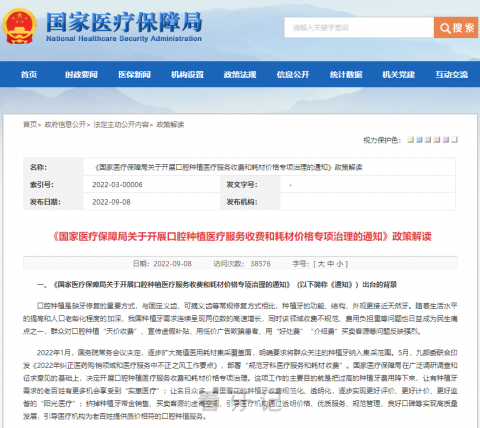Open the 统计数据 navigation tab
This screenshot has height=428, width=480.
tap(346, 74)
